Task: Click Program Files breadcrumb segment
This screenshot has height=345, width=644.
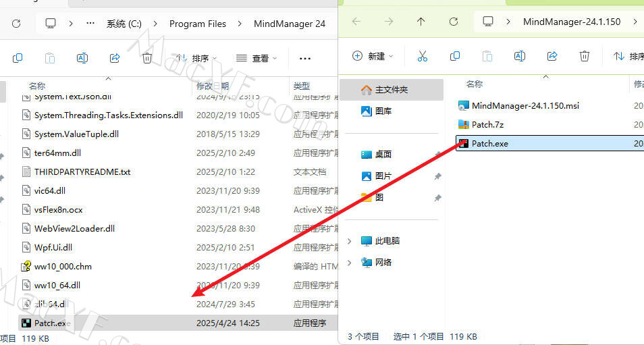Action: (198, 24)
